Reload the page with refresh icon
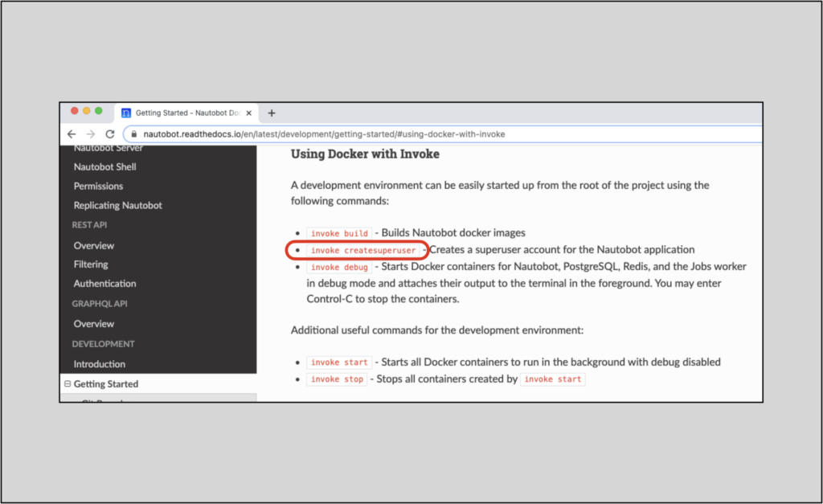Screen dimensions: 823x504 [110, 134]
